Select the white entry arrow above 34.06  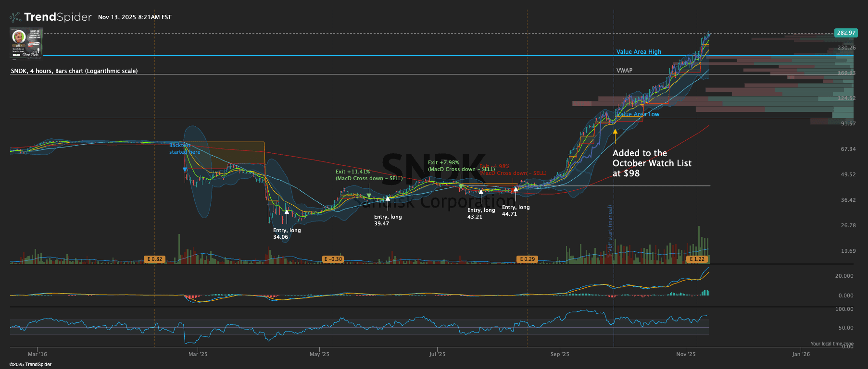point(287,211)
